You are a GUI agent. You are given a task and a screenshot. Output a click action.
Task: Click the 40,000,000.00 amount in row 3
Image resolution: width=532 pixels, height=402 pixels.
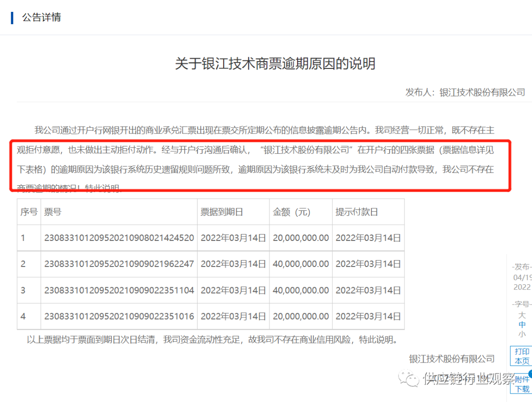click(300, 290)
